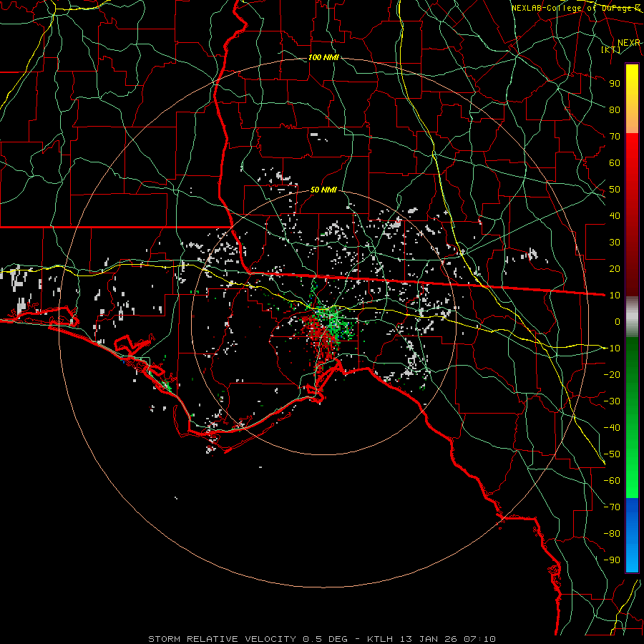The width and height of the screenshot is (644, 644).
Task: Click the -40 knot scale label
Action: [612, 428]
